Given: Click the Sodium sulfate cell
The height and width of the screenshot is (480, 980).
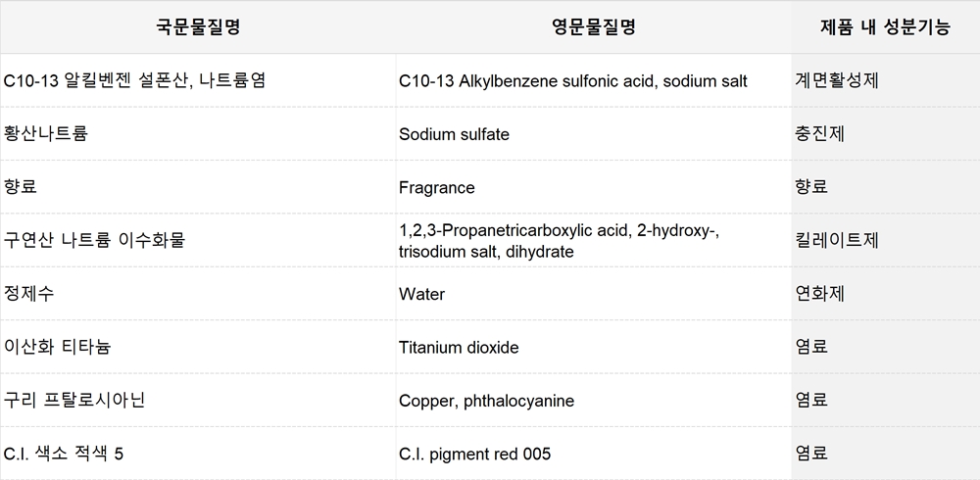Looking at the screenshot, I should (x=593, y=134).
